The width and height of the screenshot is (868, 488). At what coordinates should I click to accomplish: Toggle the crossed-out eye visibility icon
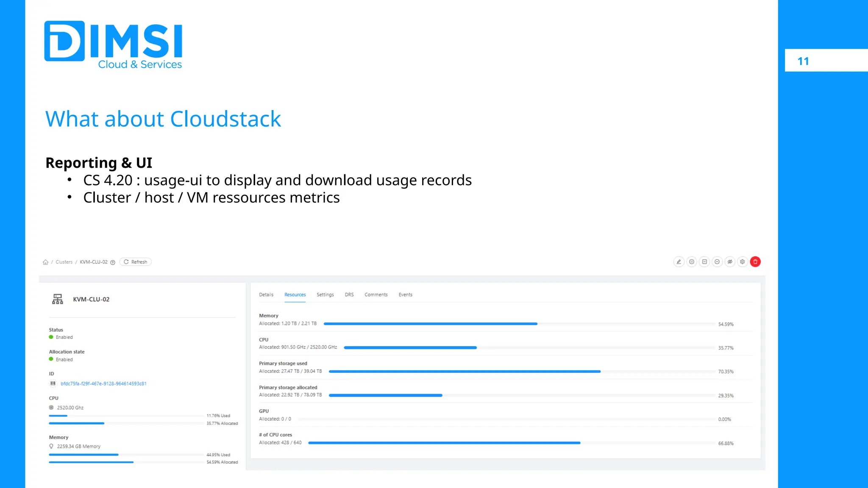(730, 262)
